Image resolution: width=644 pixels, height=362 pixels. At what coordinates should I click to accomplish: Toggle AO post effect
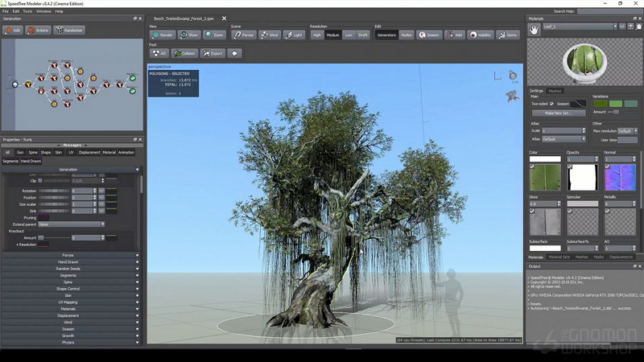click(x=159, y=53)
